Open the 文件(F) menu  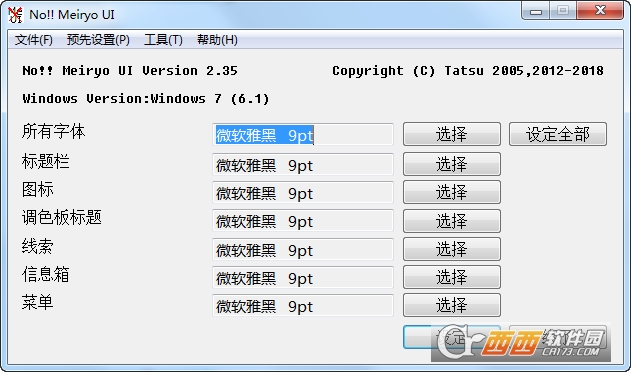[34, 40]
